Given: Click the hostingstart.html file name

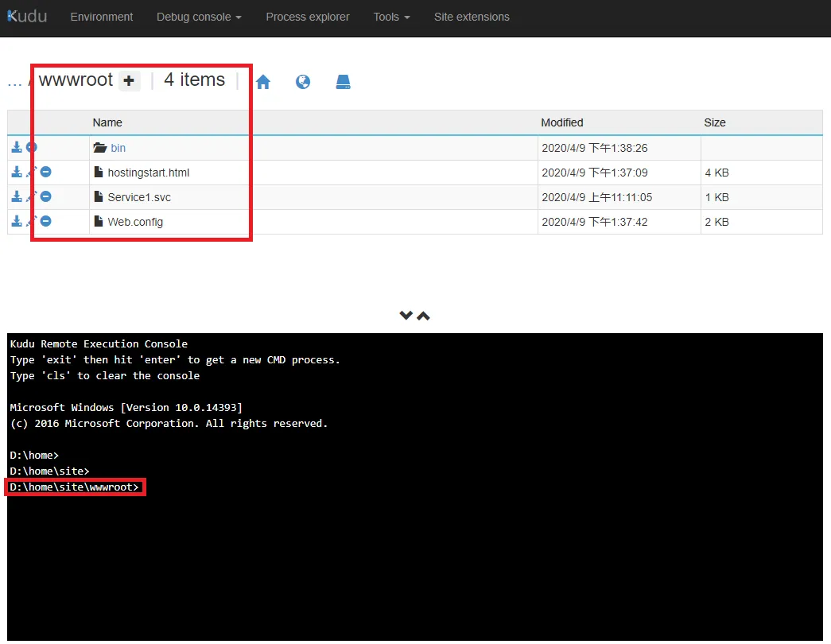Looking at the screenshot, I should coord(149,173).
